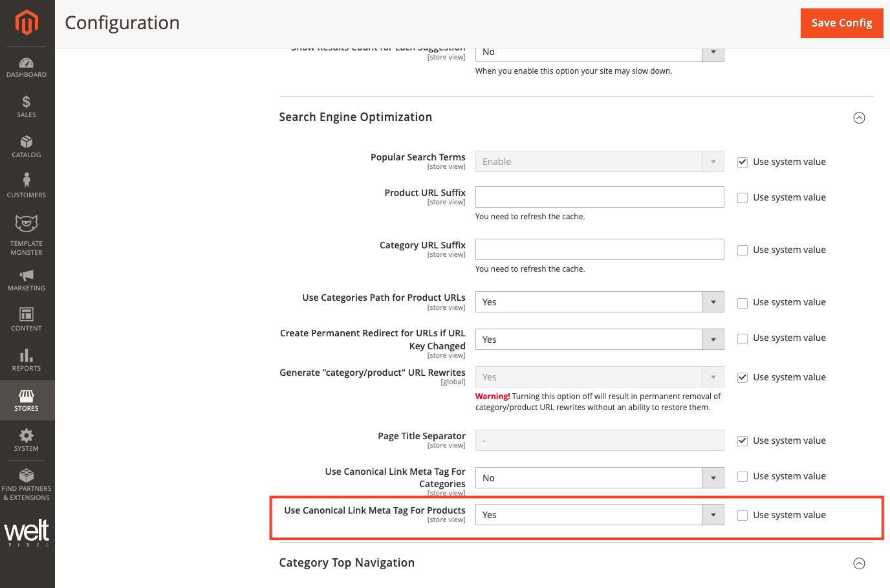The image size is (890, 588).
Task: Collapse the Search Engine Optimization section
Action: click(859, 118)
